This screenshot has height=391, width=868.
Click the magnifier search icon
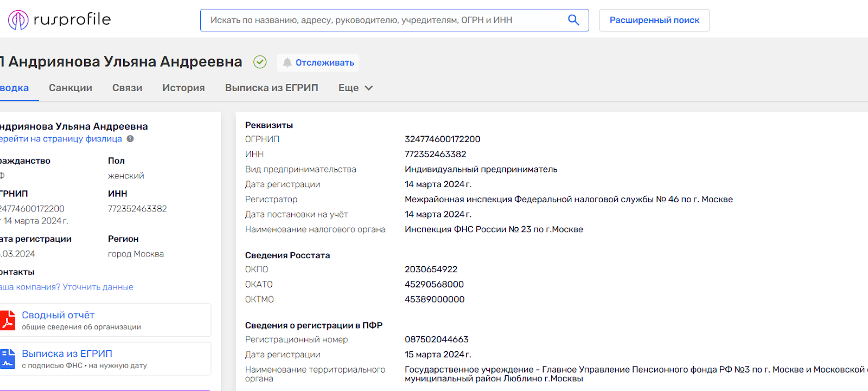tap(573, 20)
